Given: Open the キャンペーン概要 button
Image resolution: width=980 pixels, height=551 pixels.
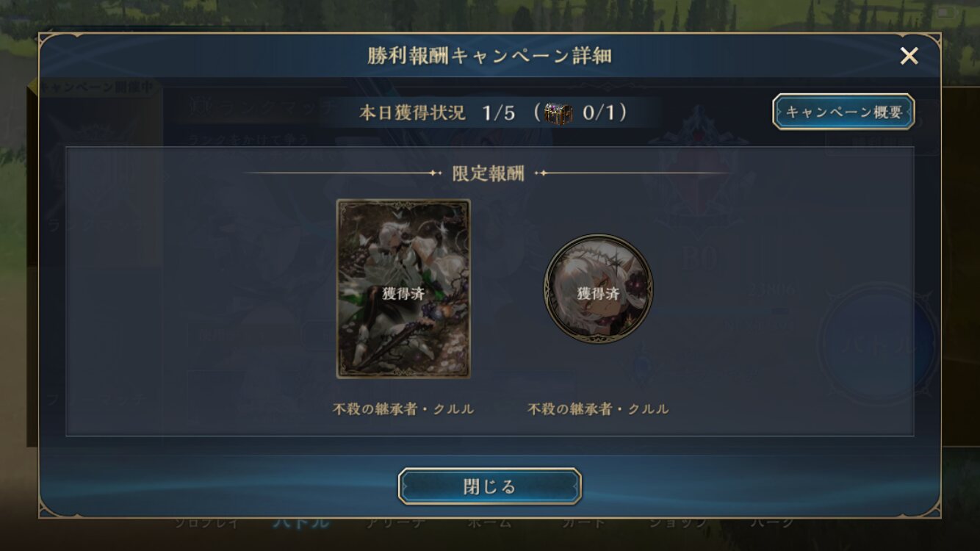Looking at the screenshot, I should pyautogui.click(x=843, y=112).
